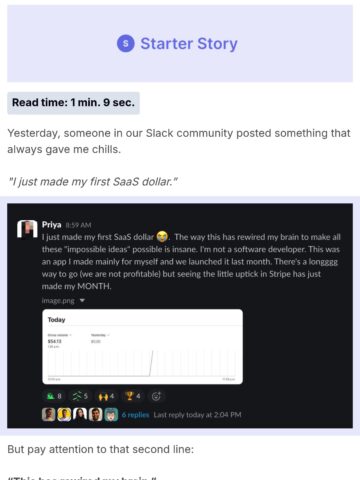The image size is (360, 480).
Task: Toggle the raised hands reaction with 4
Action: click(x=106, y=396)
